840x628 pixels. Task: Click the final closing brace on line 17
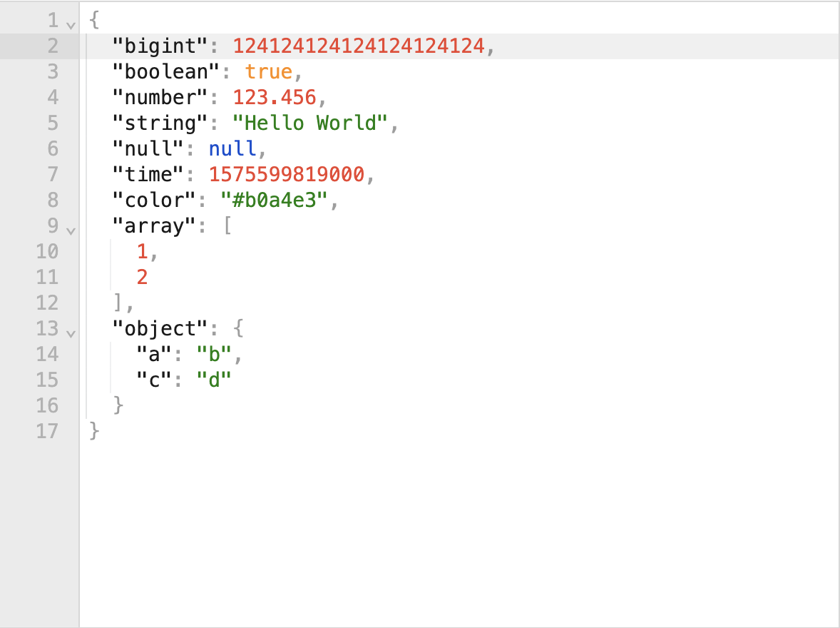tap(94, 431)
